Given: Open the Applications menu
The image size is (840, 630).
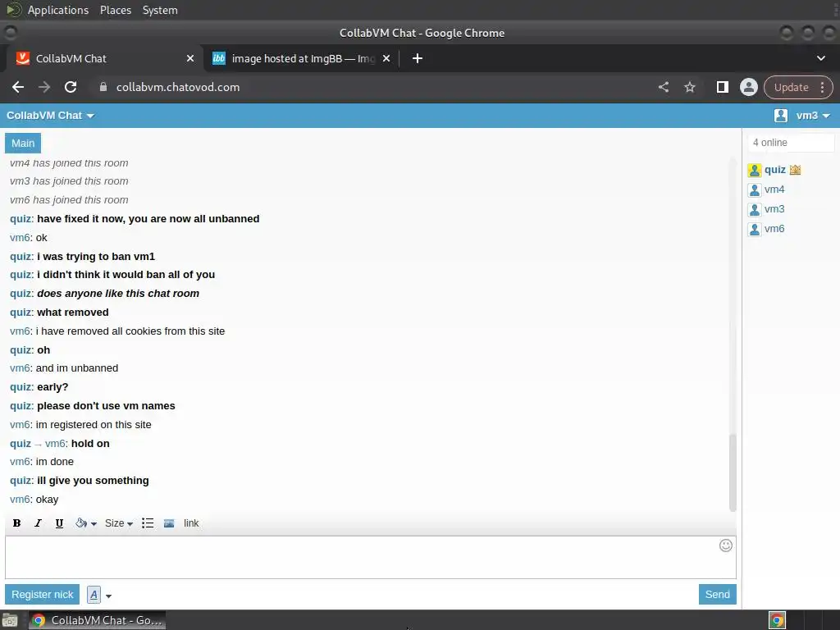Looking at the screenshot, I should (58, 10).
